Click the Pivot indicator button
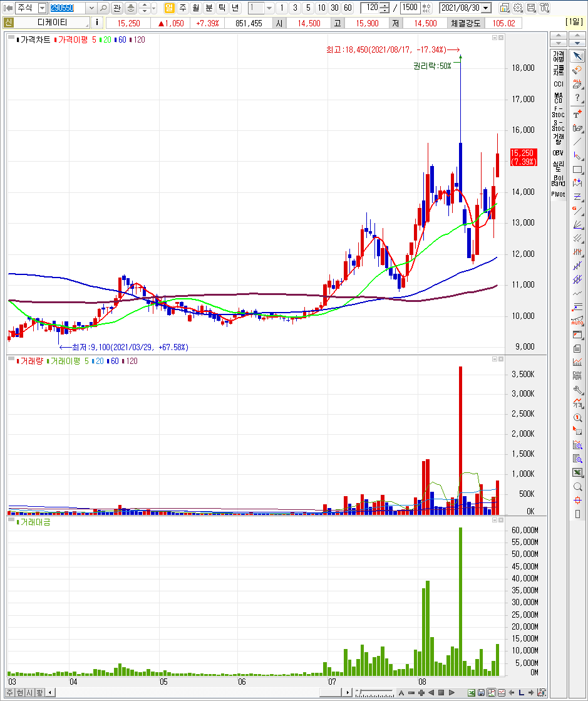The height and width of the screenshot is (701, 588). coord(559,194)
